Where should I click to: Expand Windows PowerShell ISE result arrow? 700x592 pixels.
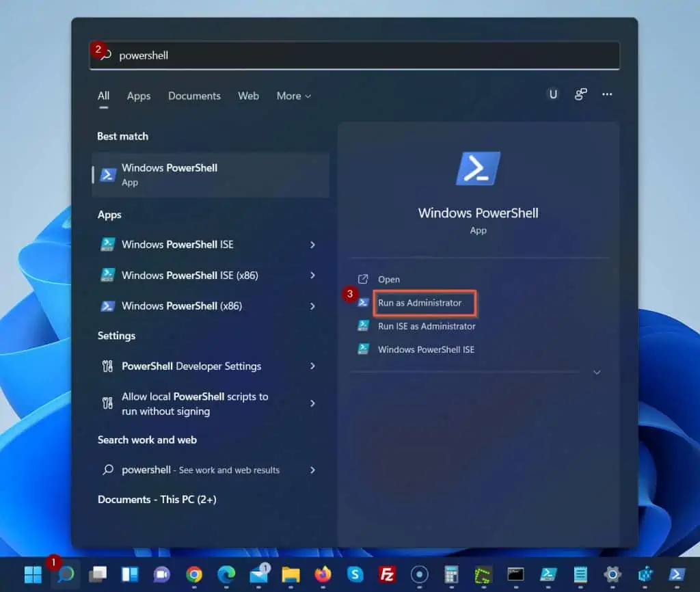pyautogui.click(x=312, y=245)
